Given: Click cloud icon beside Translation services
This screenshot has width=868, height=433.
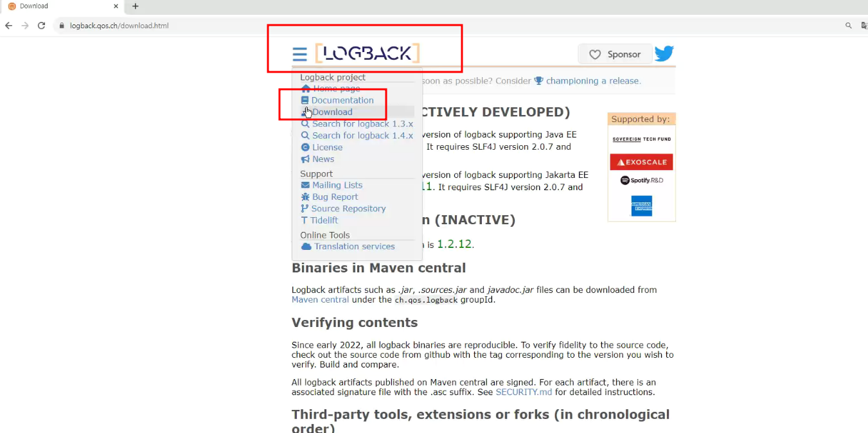Looking at the screenshot, I should click(x=306, y=247).
